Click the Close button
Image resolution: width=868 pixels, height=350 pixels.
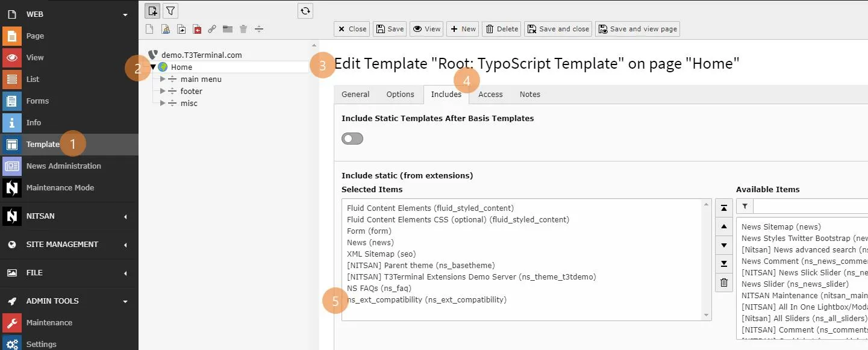[x=352, y=29]
